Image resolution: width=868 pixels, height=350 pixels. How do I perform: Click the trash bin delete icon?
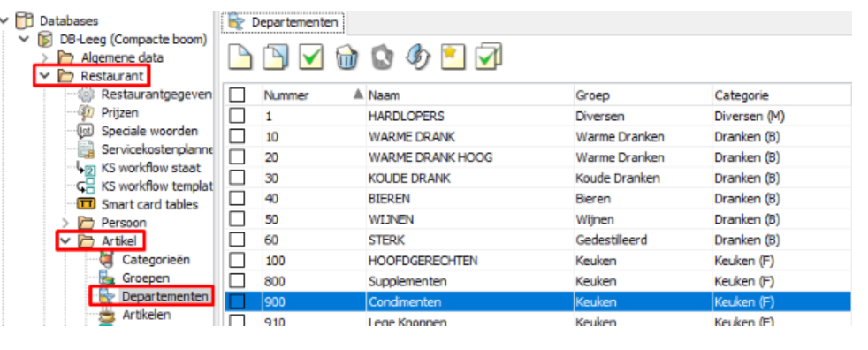[x=346, y=57]
